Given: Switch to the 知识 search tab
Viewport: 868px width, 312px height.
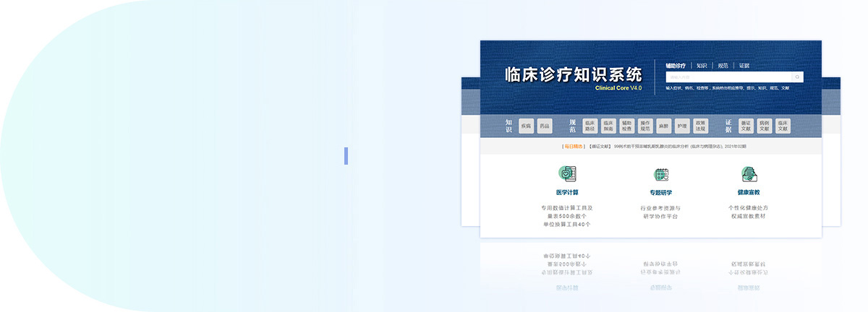Looking at the screenshot, I should coord(702,66).
